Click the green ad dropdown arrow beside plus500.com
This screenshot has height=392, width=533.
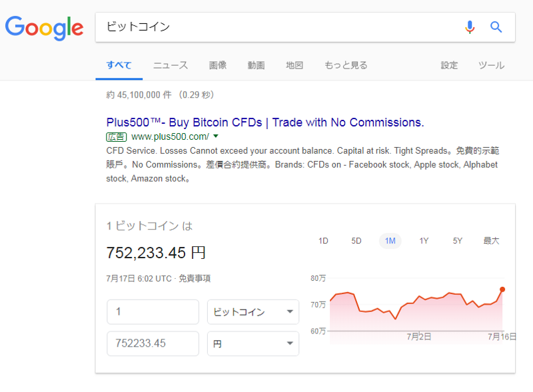[215, 136]
